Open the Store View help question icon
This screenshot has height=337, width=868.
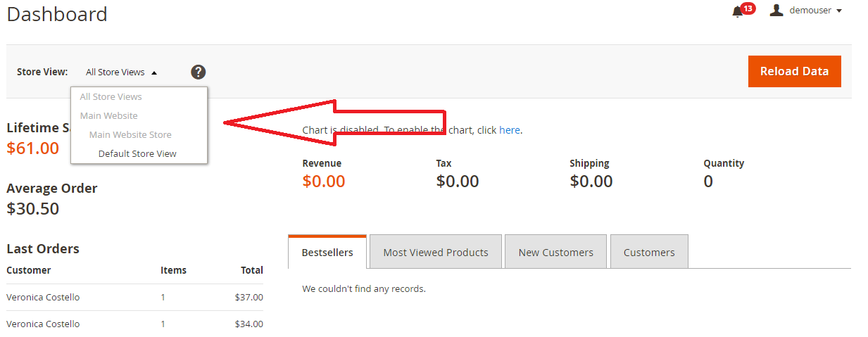(199, 72)
